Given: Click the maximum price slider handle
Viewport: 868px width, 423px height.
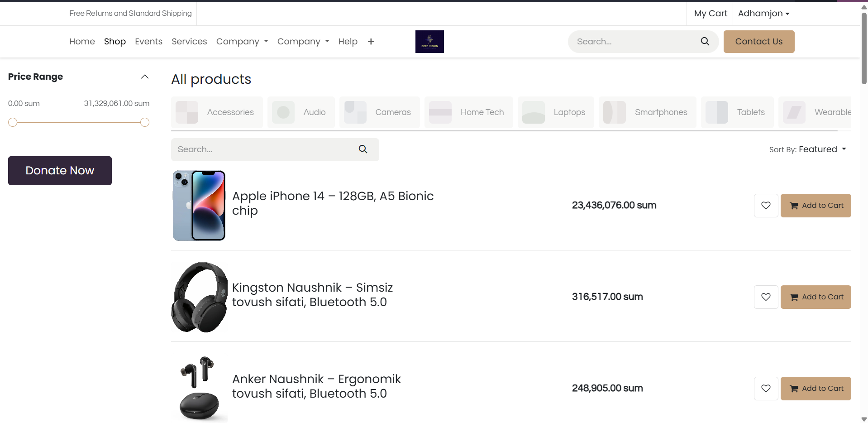Looking at the screenshot, I should tap(145, 122).
